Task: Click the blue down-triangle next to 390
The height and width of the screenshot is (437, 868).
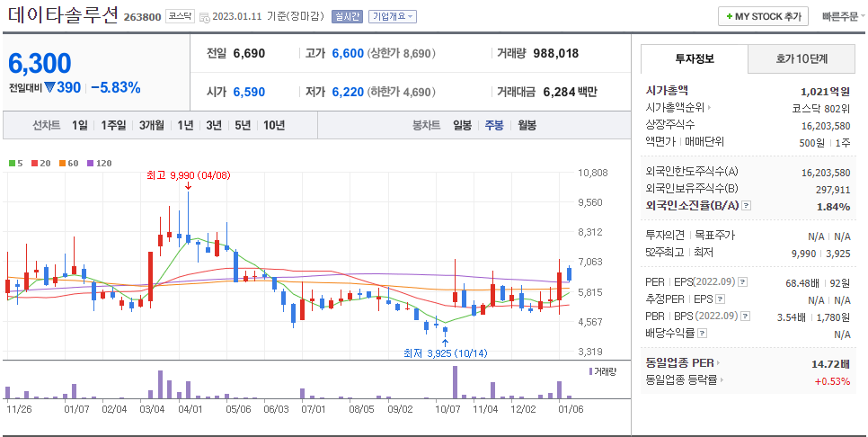Action: [x=49, y=87]
